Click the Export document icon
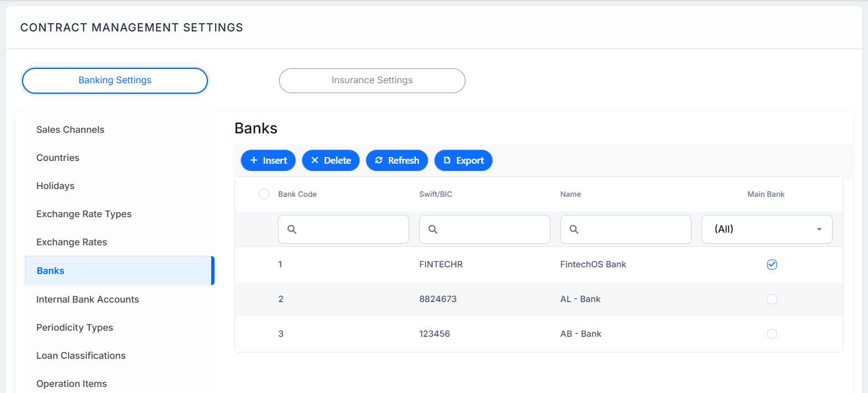 447,160
